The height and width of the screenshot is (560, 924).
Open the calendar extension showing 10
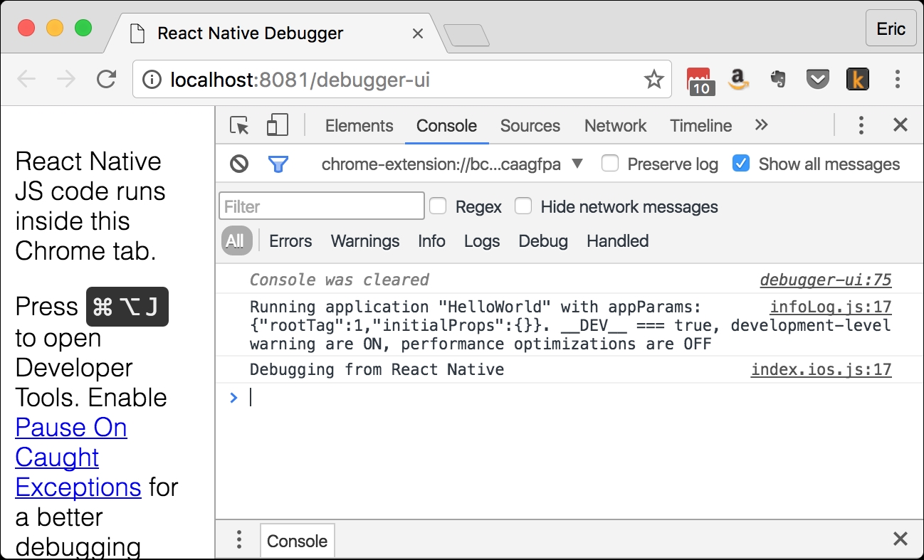[x=700, y=80]
